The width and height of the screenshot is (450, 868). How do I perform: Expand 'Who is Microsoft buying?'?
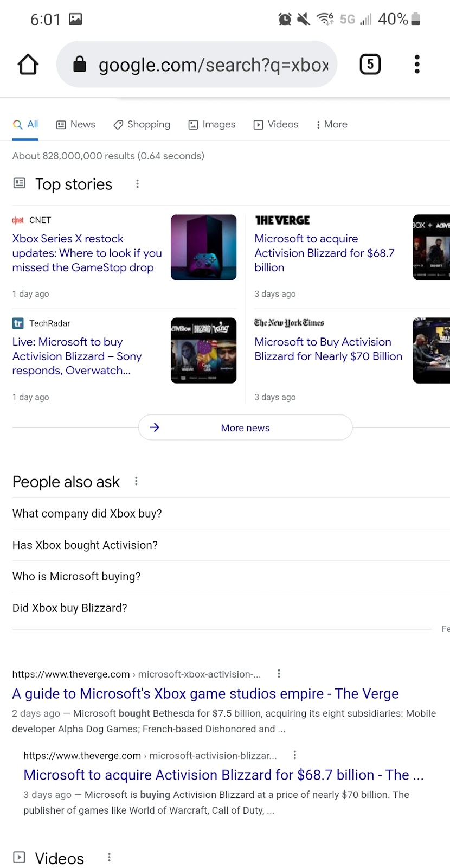point(231,576)
